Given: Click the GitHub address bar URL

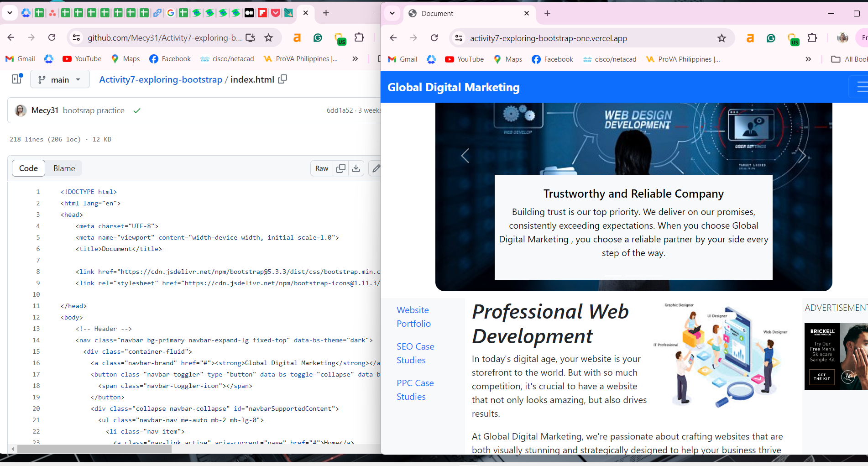Looking at the screenshot, I should click(165, 38).
